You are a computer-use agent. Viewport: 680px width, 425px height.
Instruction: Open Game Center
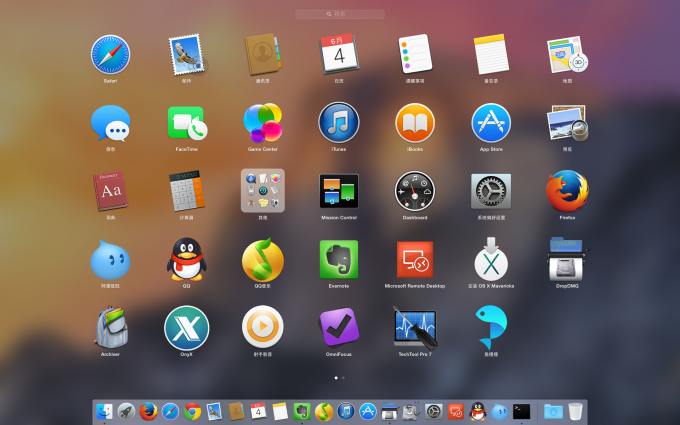tap(263, 123)
